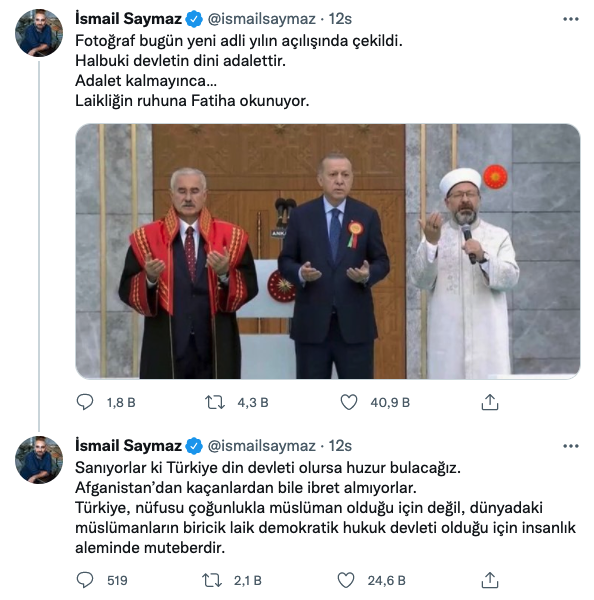Open @ismailsaymaz handle in first tweet
This screenshot has height=600, width=594.
coord(261,19)
